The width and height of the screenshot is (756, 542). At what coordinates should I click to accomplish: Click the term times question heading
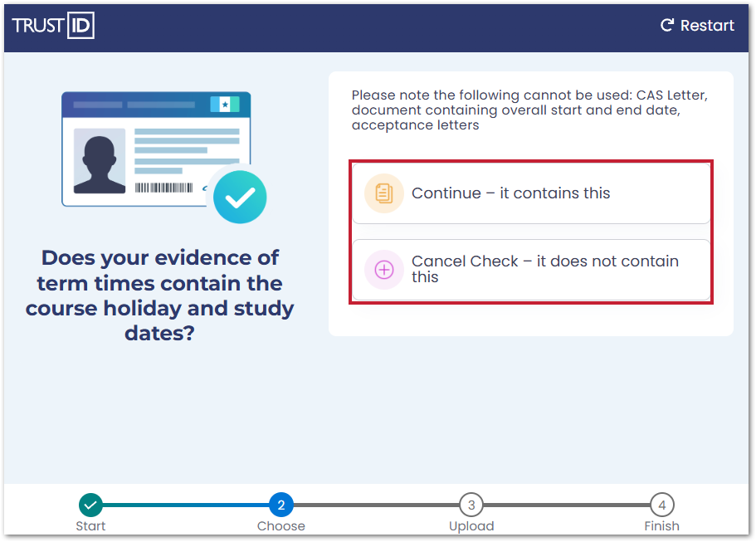160,295
